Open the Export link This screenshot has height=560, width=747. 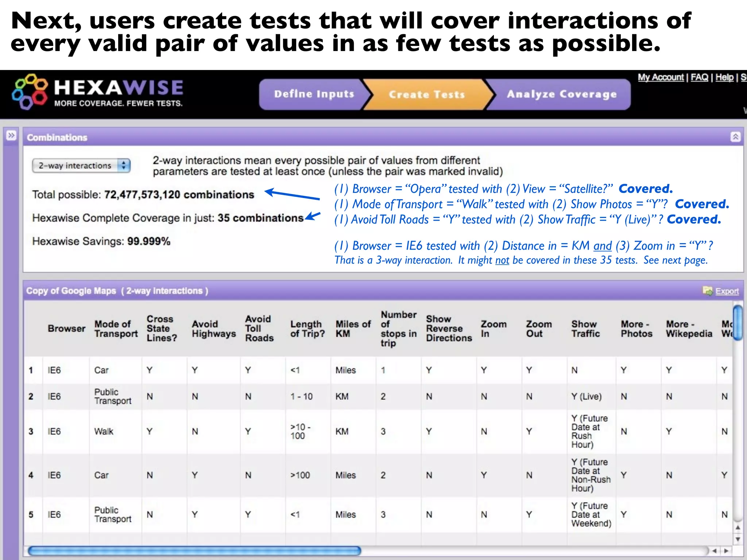click(727, 291)
